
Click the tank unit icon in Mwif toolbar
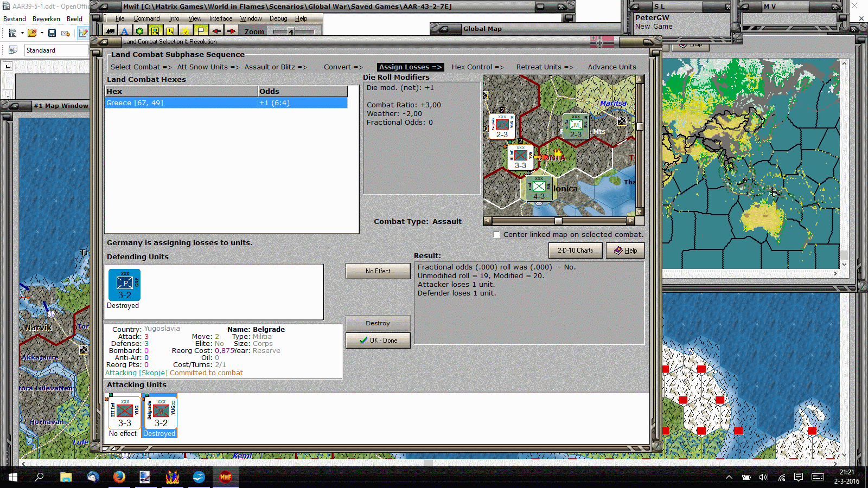(x=110, y=31)
